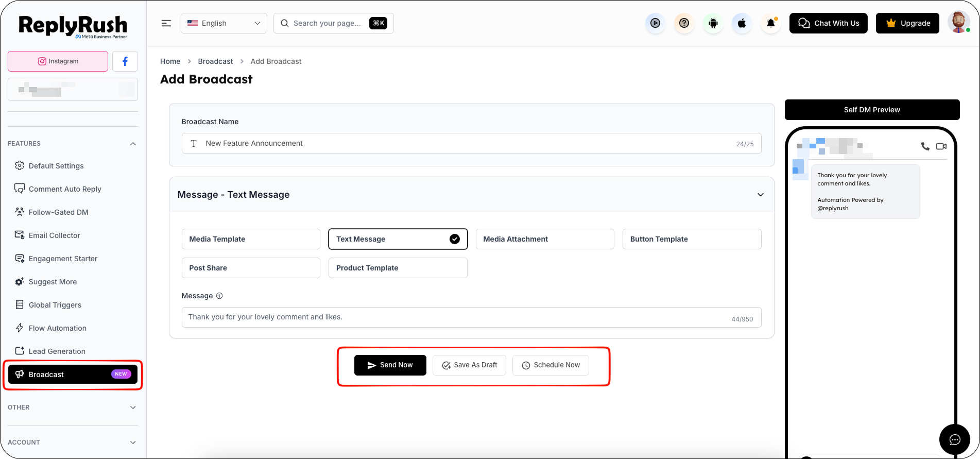Open Lead Generation
The image size is (980, 459).
[x=73, y=351]
